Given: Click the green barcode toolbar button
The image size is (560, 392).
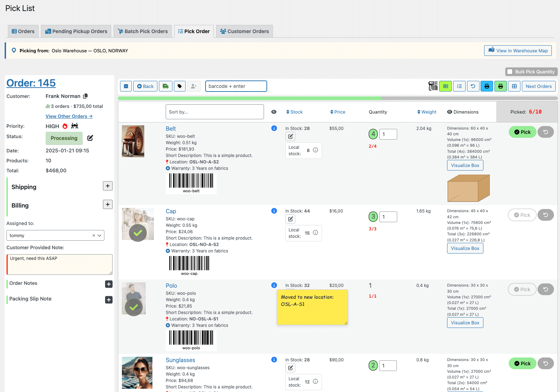Looking at the screenshot, I should point(445,86).
